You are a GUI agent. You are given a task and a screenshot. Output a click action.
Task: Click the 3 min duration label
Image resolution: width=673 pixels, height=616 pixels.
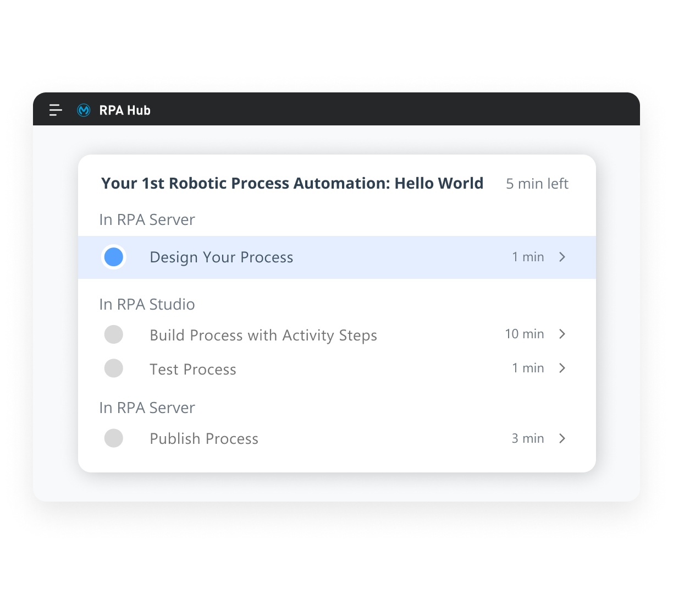tap(528, 438)
